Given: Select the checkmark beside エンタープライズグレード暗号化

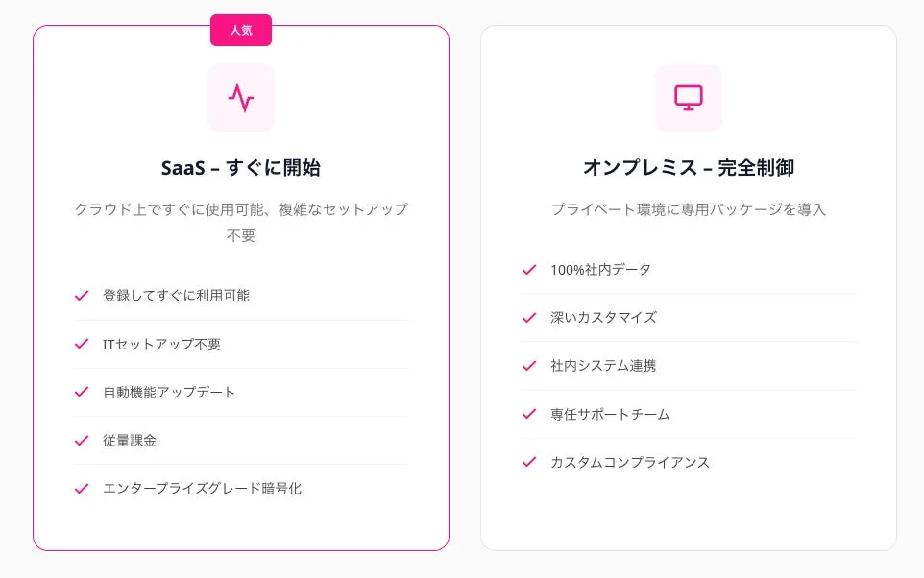Looking at the screenshot, I should [81, 488].
